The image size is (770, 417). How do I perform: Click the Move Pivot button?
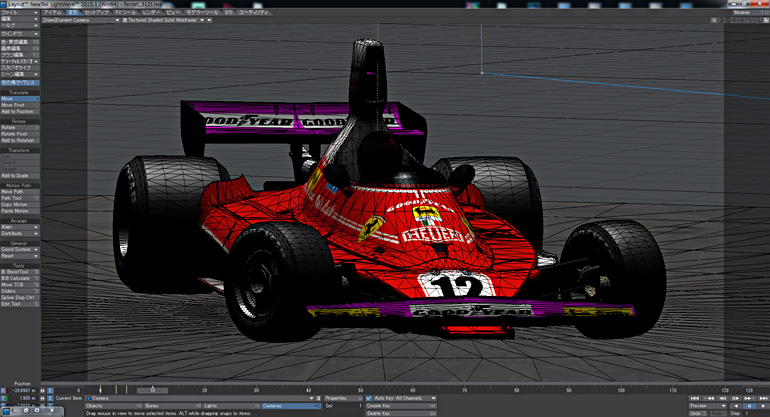[x=20, y=105]
